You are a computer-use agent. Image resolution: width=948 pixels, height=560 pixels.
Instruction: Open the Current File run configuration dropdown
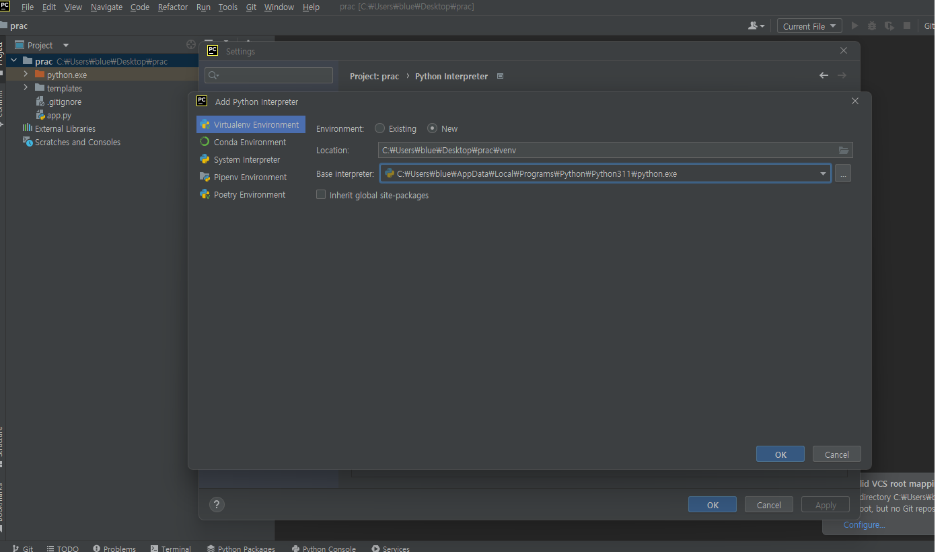click(x=809, y=26)
